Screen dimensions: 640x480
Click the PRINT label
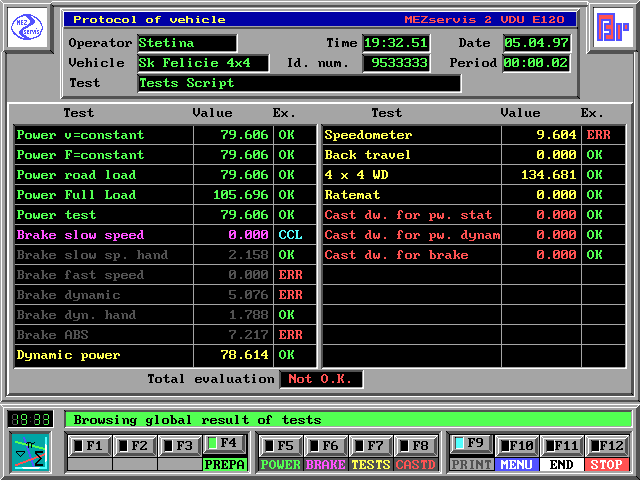[x=471, y=464]
